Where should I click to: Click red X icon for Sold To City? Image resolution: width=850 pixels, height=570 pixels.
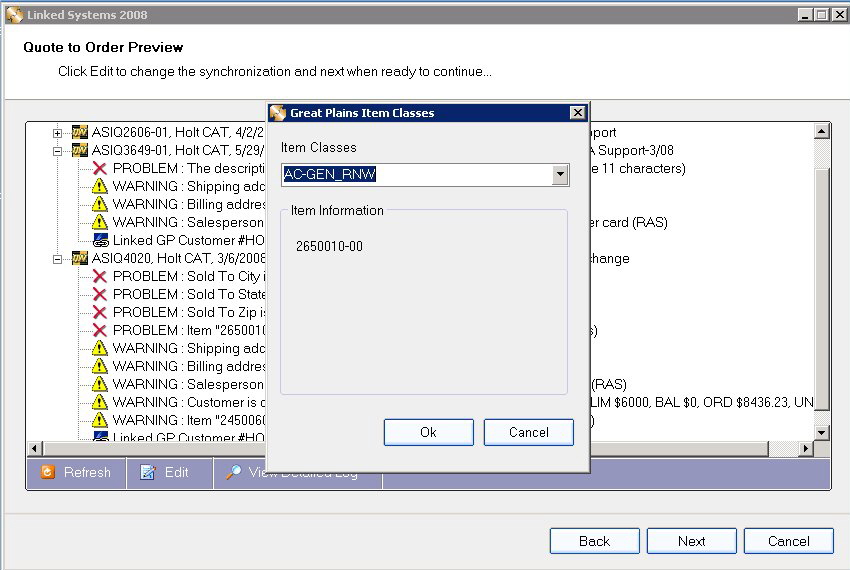(100, 276)
